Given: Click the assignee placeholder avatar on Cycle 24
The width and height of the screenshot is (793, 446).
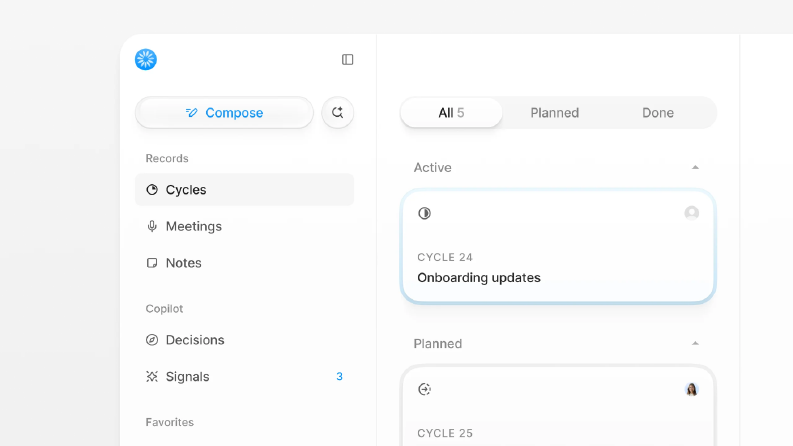Looking at the screenshot, I should click(x=691, y=213).
